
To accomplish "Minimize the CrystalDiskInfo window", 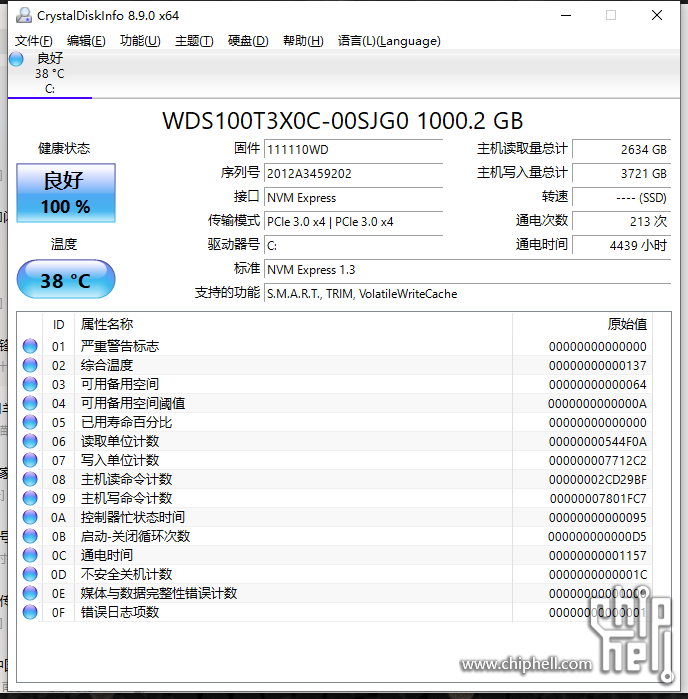I will [566, 16].
